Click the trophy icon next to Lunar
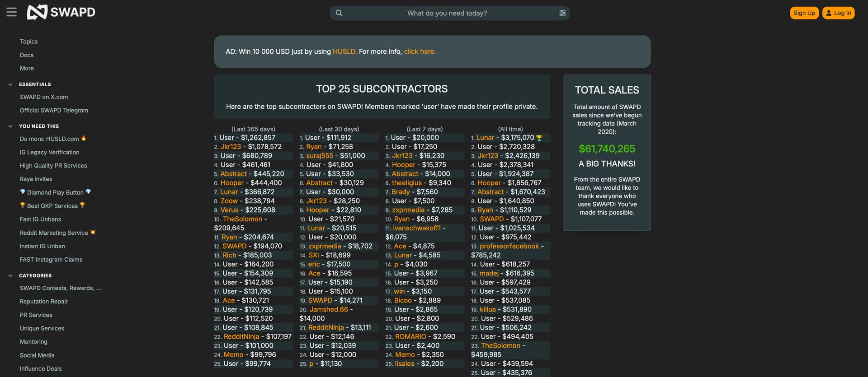Image resolution: width=868 pixels, height=377 pixels. tap(539, 138)
